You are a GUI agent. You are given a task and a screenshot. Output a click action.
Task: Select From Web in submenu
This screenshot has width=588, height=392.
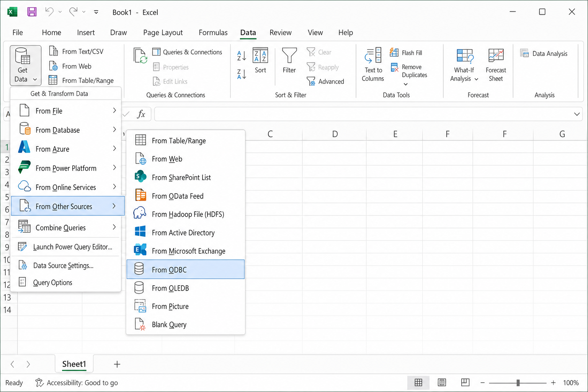185,159
